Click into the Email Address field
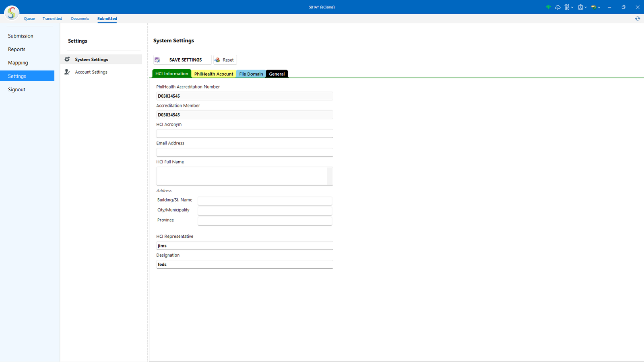Screen dimensions: 644x362 (244, 152)
